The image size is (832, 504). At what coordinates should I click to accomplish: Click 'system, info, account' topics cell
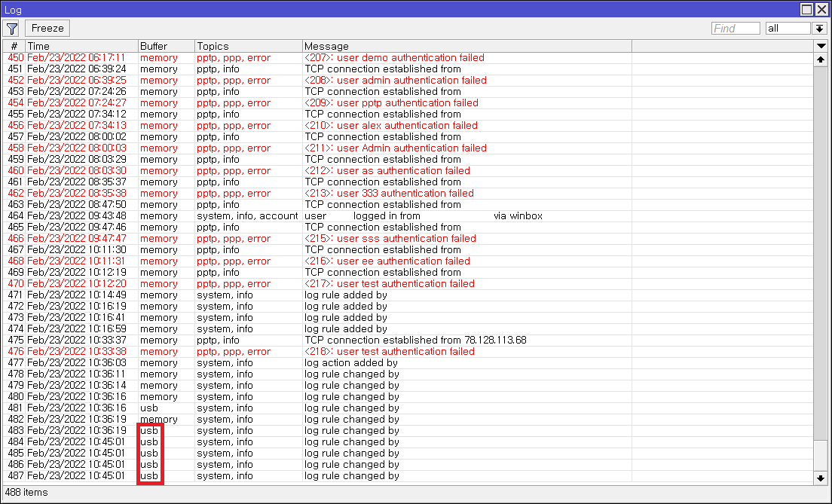247,216
